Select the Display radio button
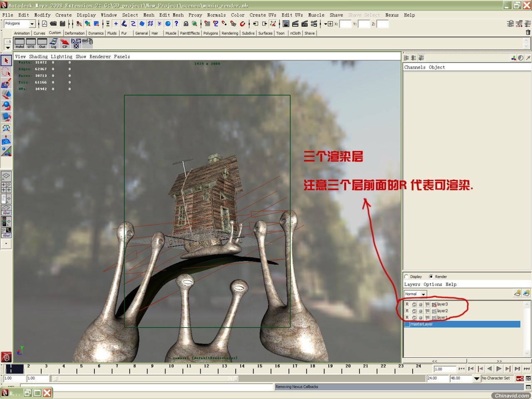Viewport: 532px width, 399px height. pyautogui.click(x=406, y=276)
